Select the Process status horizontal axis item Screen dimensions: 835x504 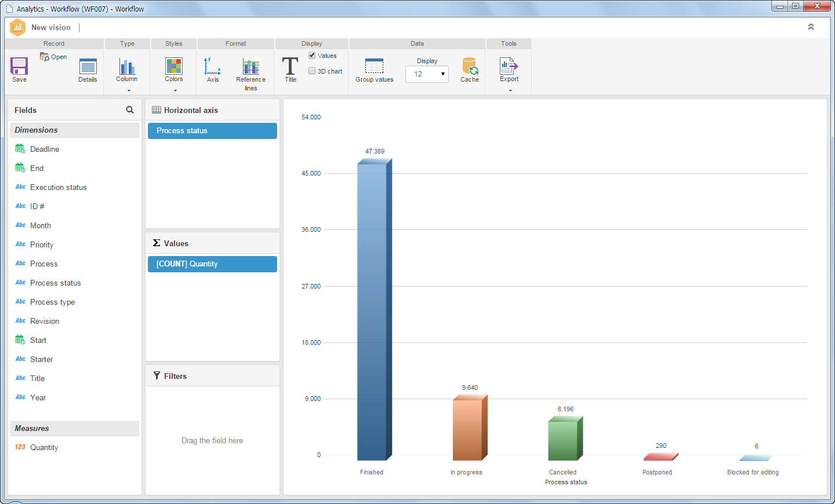(x=212, y=131)
